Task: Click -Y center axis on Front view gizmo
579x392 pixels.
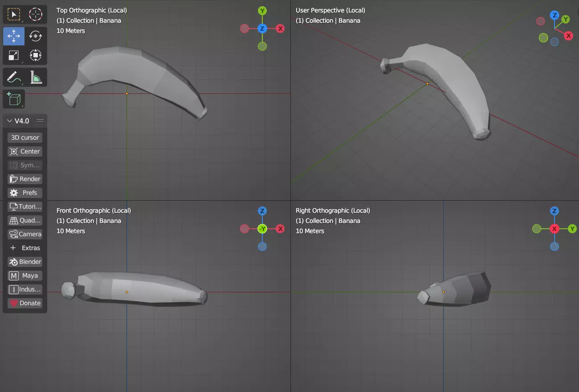Action: (x=262, y=229)
